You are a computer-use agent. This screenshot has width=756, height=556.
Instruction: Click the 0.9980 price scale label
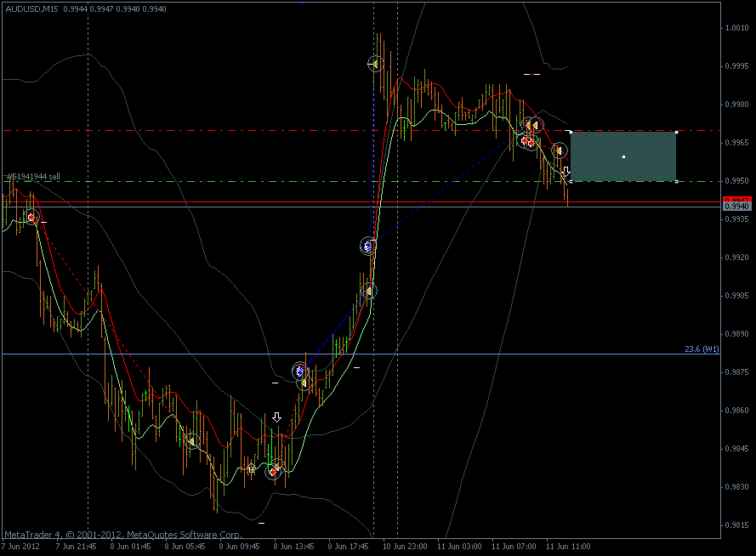737,105
